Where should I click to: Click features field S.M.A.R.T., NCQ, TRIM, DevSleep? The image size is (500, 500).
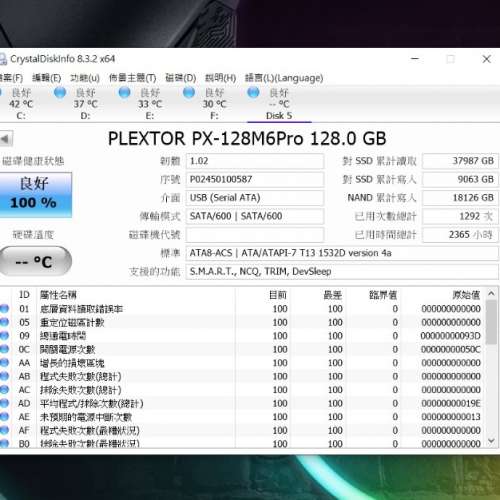pos(342,271)
